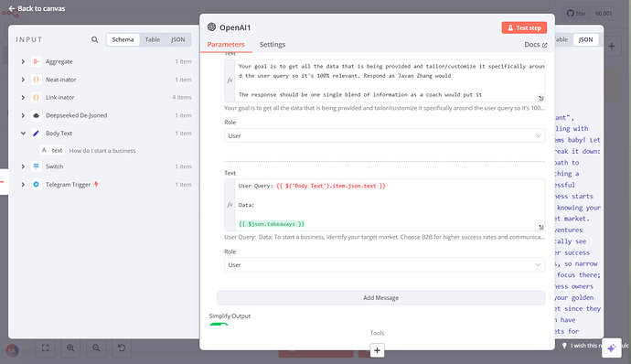Click 'How do I start a business' value

(102, 151)
